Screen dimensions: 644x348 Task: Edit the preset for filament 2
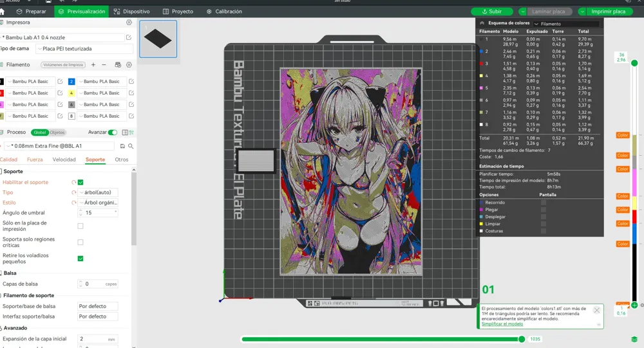click(131, 82)
